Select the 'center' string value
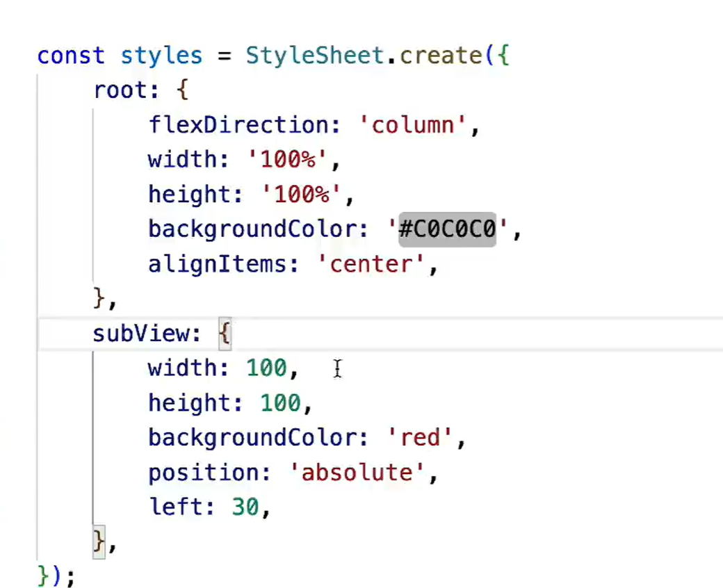Screen dimensions: 723x588 [371, 265]
